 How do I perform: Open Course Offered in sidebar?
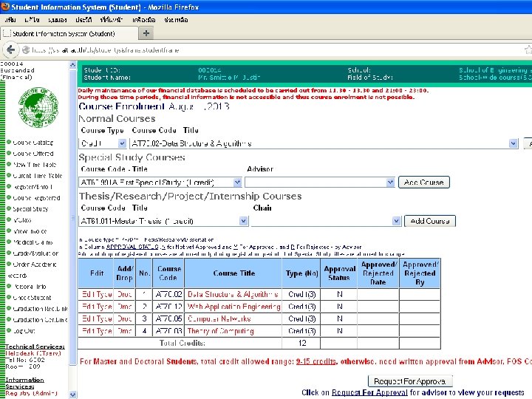(33, 154)
